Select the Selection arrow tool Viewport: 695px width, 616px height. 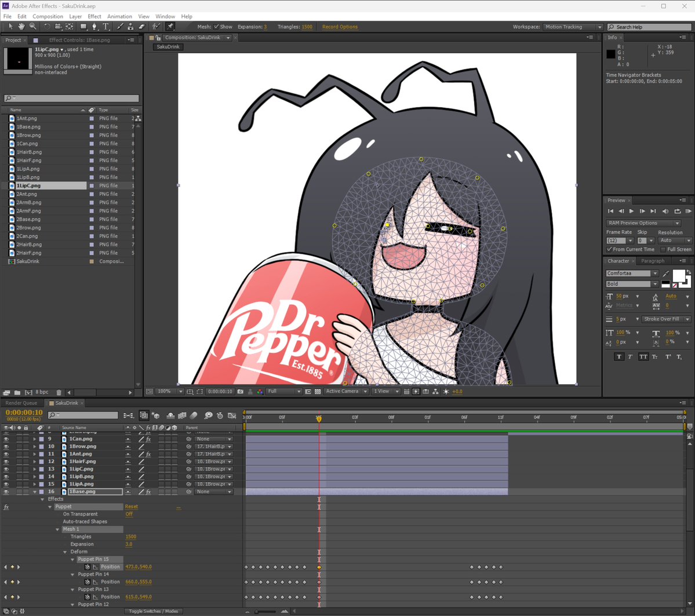tap(10, 27)
